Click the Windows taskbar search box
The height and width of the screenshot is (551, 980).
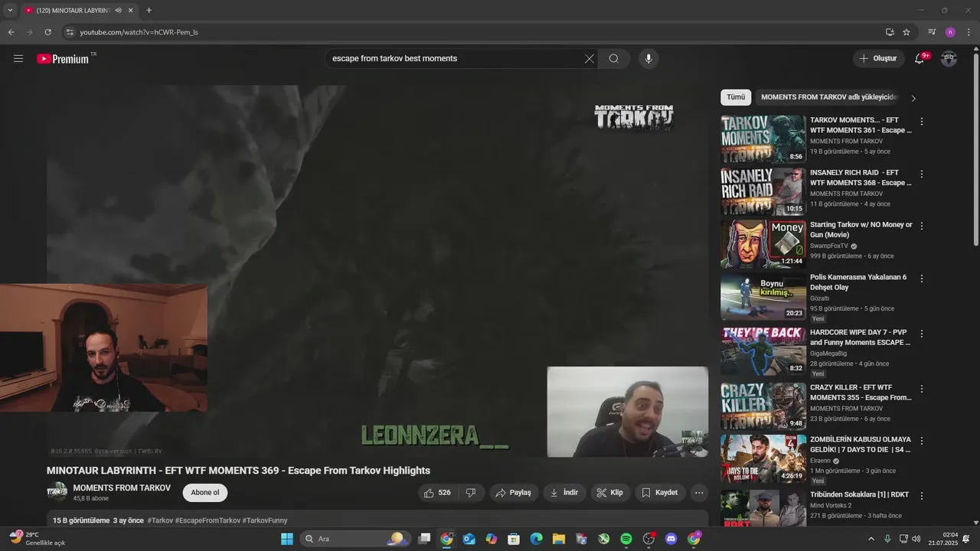pyautogui.click(x=356, y=539)
